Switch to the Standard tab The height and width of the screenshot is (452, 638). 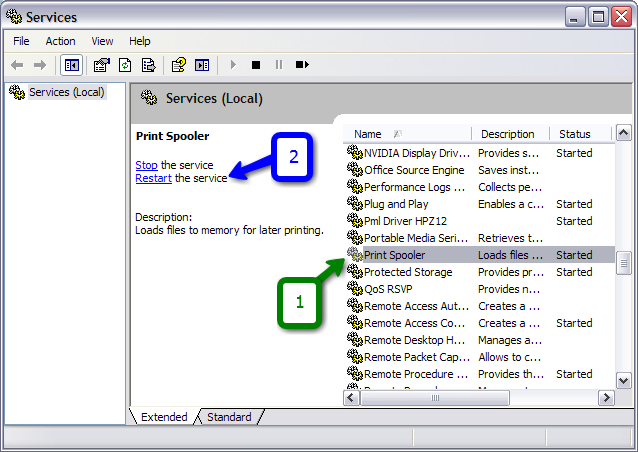tap(229, 417)
